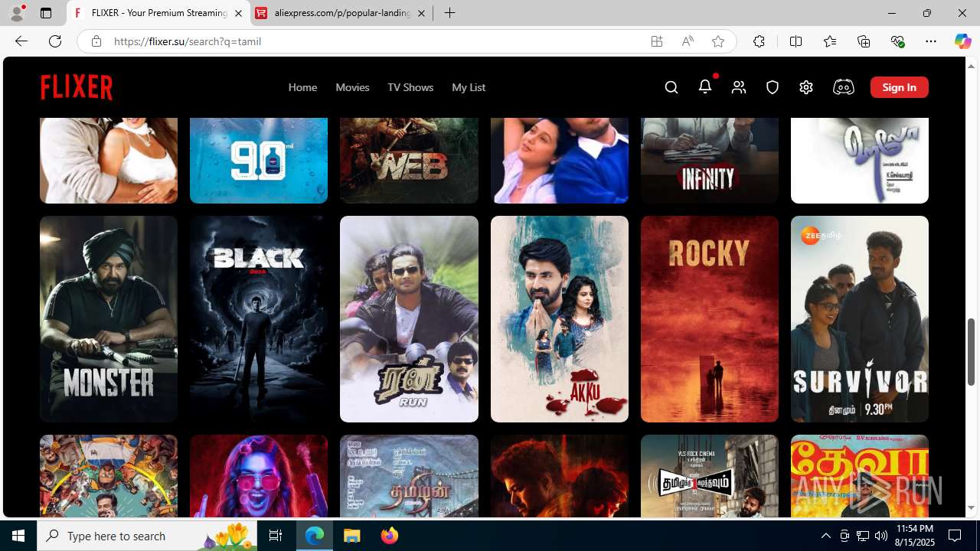The height and width of the screenshot is (551, 980).
Task: Click the page vertical scrollbar thumb
Action: (972, 352)
